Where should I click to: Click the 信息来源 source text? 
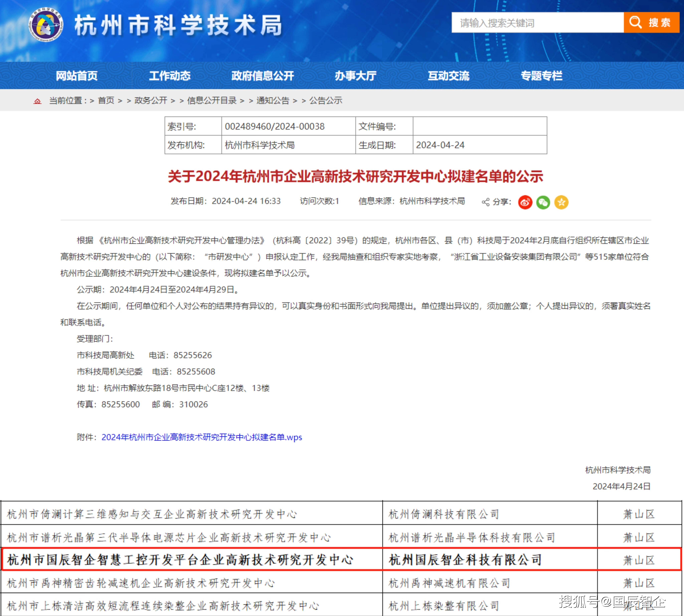click(411, 201)
